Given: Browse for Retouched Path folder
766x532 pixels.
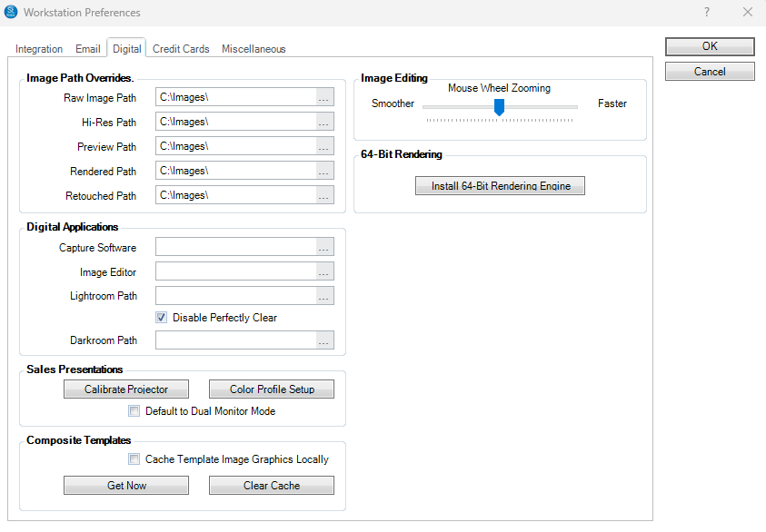Looking at the screenshot, I should coord(324,195).
